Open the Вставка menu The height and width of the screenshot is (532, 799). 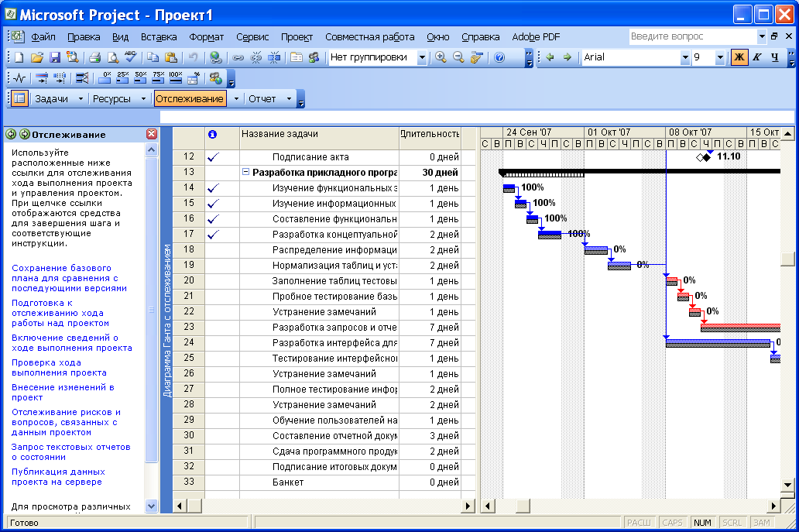159,37
